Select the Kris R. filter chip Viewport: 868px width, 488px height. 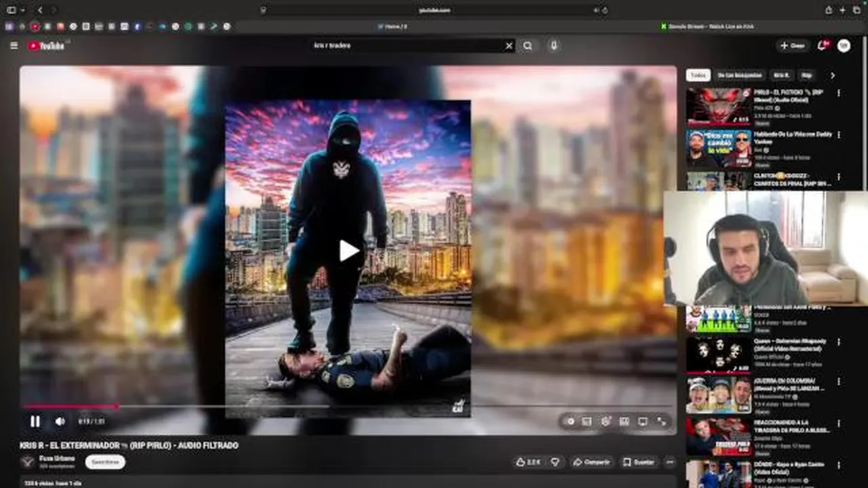pyautogui.click(x=782, y=75)
